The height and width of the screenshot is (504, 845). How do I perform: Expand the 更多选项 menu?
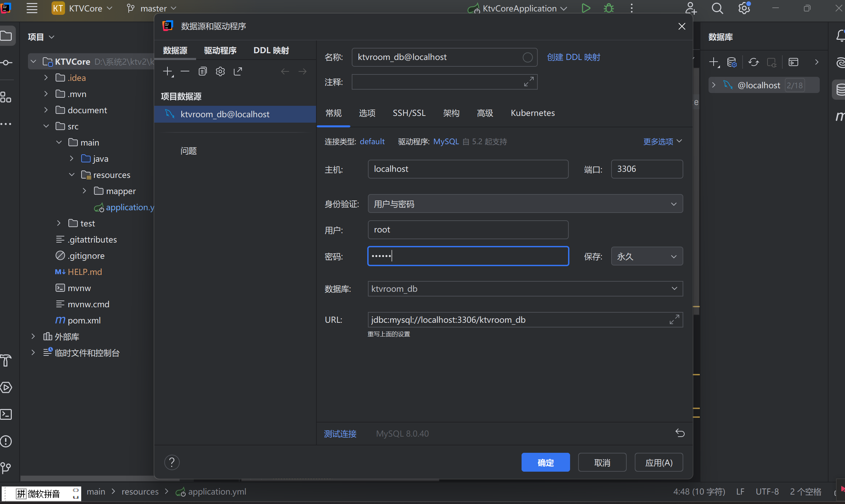coord(662,141)
